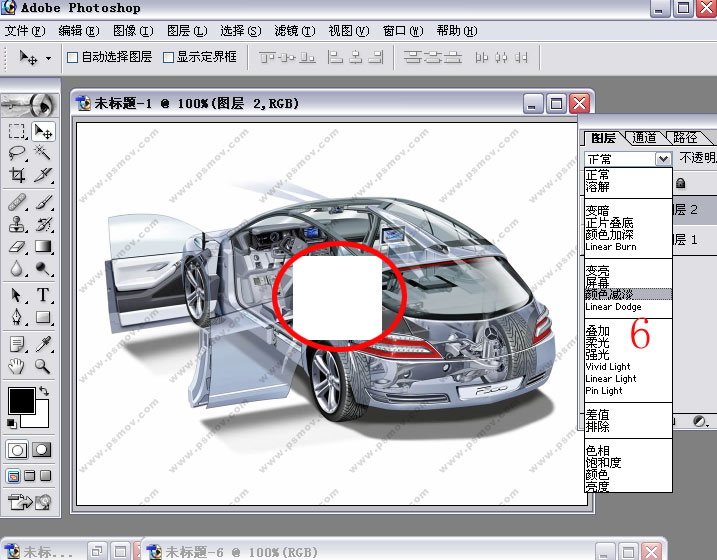Image resolution: width=717 pixels, height=560 pixels.
Task: Open the 滤镜(T) menu
Action: (x=295, y=31)
